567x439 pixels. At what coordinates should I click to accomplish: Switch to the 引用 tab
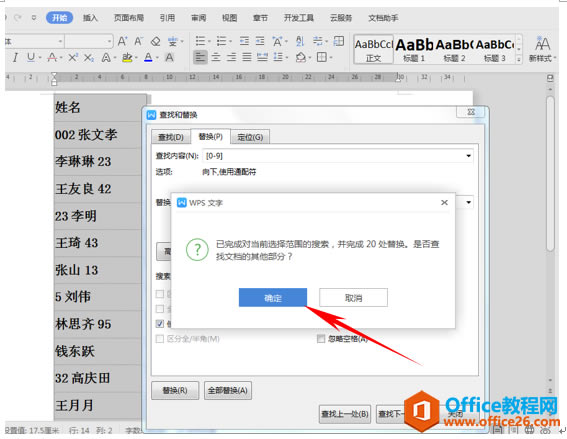pyautogui.click(x=167, y=18)
